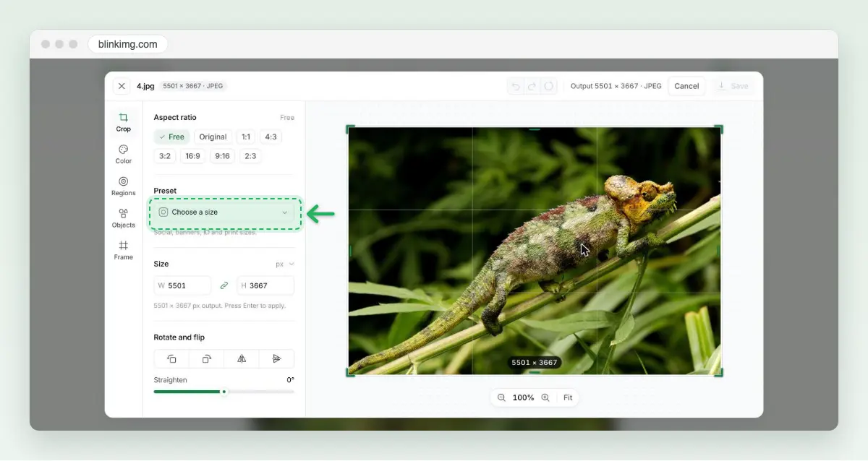Click the 5501 × 3667 · JPEG badge beside filename

coord(193,86)
